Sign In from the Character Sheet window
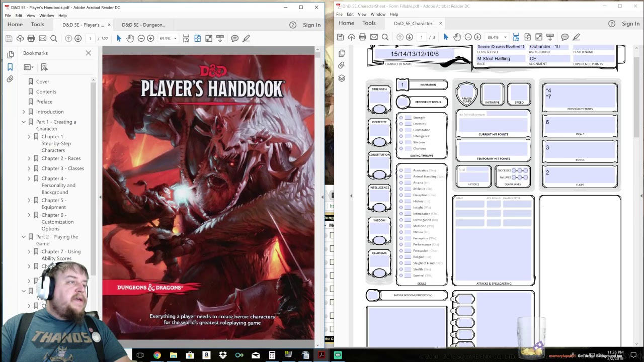 [630, 24]
